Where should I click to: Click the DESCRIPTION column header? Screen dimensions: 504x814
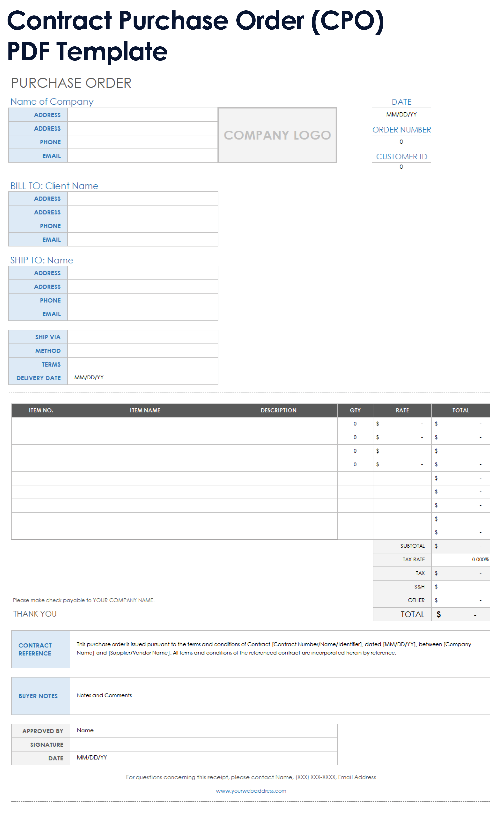click(278, 410)
